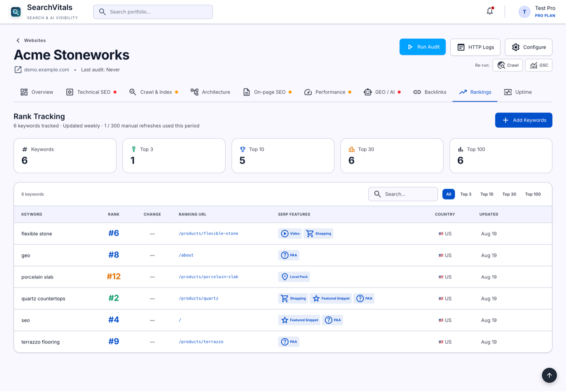566x392 pixels.
Task: Switch to the Overview tab
Action: 37,92
